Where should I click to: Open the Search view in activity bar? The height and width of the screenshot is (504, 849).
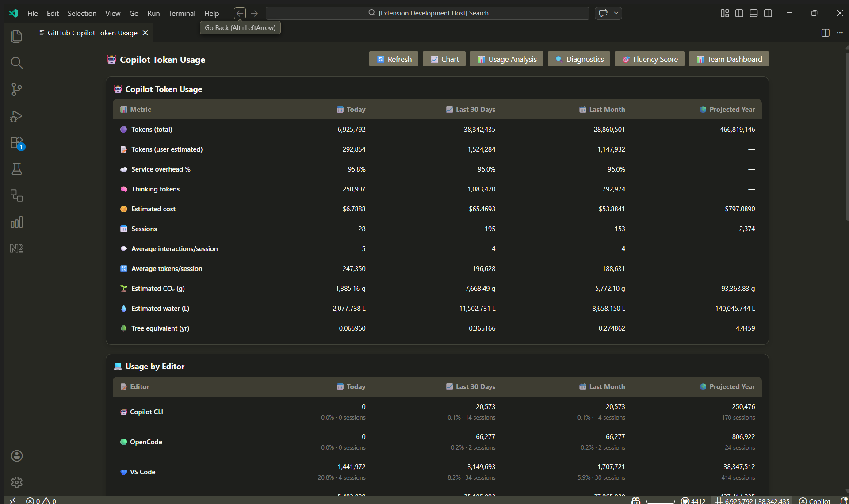[x=16, y=63]
